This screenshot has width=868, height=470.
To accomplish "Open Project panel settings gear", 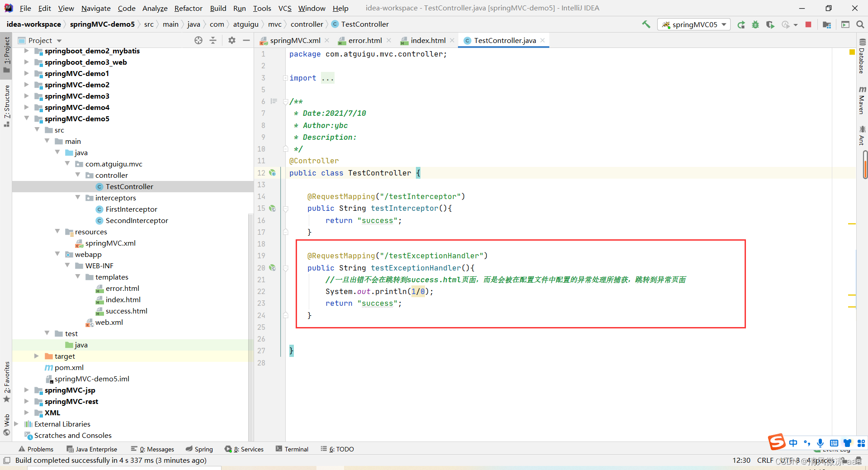I will 232,40.
